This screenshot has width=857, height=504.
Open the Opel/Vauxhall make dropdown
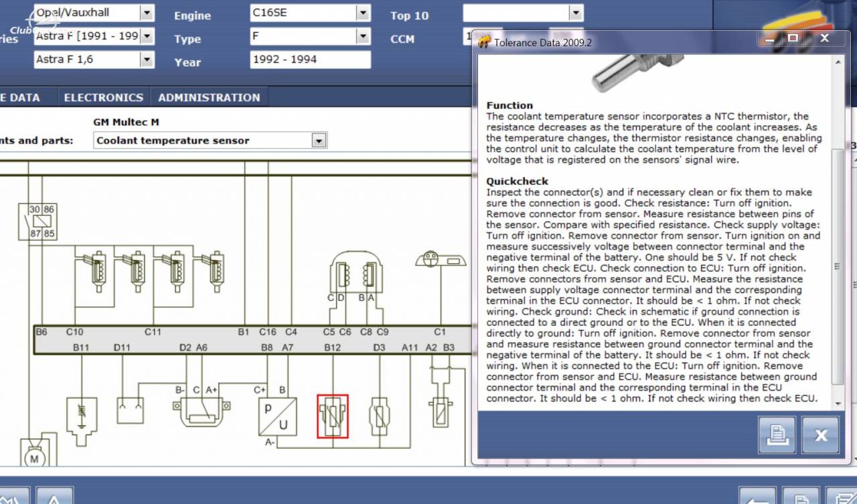(x=147, y=13)
